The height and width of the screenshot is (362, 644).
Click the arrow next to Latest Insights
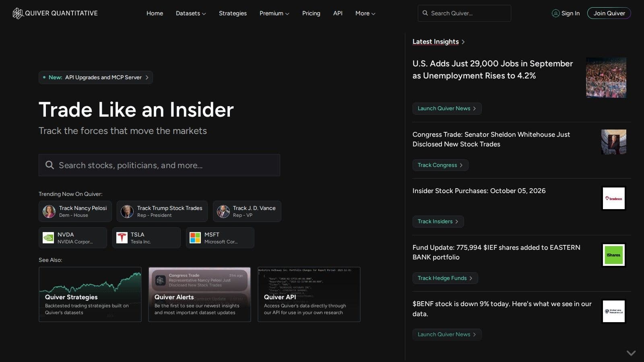coord(463,42)
